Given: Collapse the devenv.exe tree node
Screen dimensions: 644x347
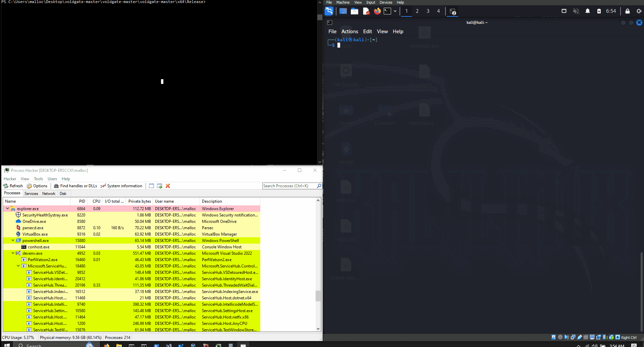Looking at the screenshot, I should (13, 253).
